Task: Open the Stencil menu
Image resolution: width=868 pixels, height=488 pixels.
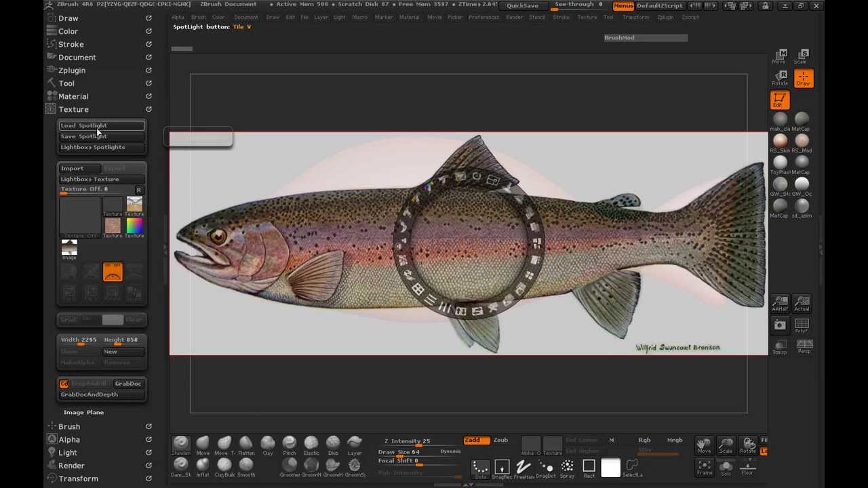Action: tap(537, 17)
